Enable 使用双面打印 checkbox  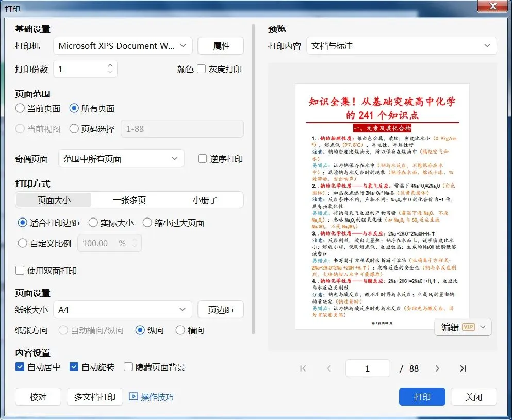point(20,271)
